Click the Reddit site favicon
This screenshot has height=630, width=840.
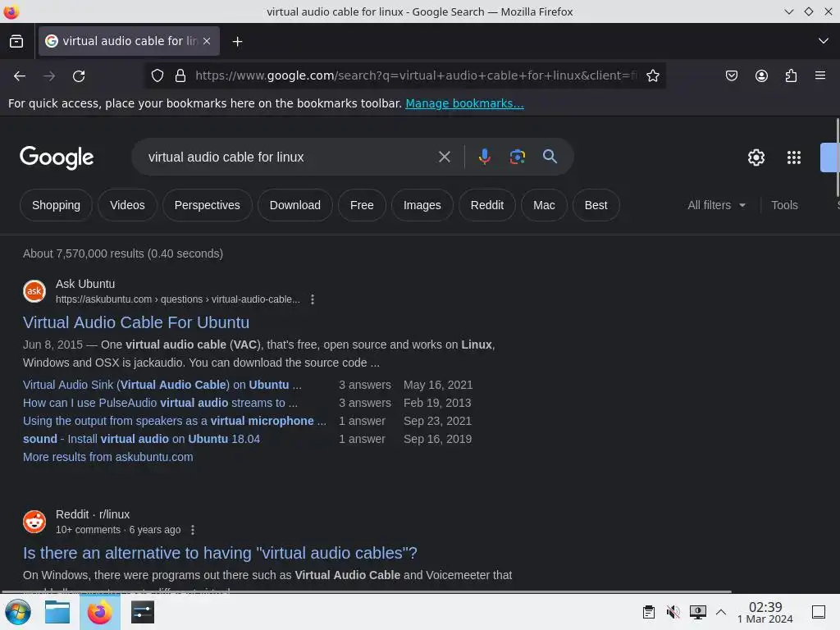click(34, 522)
